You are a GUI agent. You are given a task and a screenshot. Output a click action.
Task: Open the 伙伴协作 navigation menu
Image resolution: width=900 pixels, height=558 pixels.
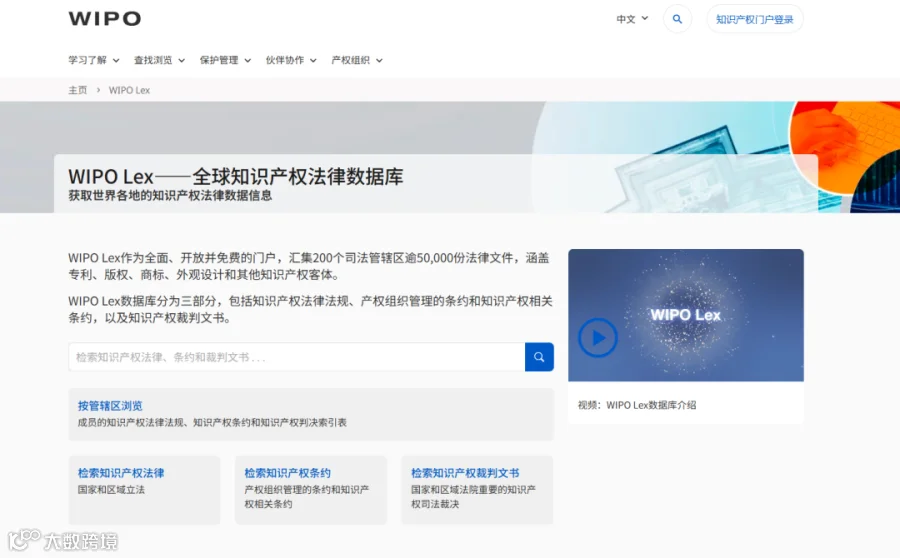pos(291,60)
